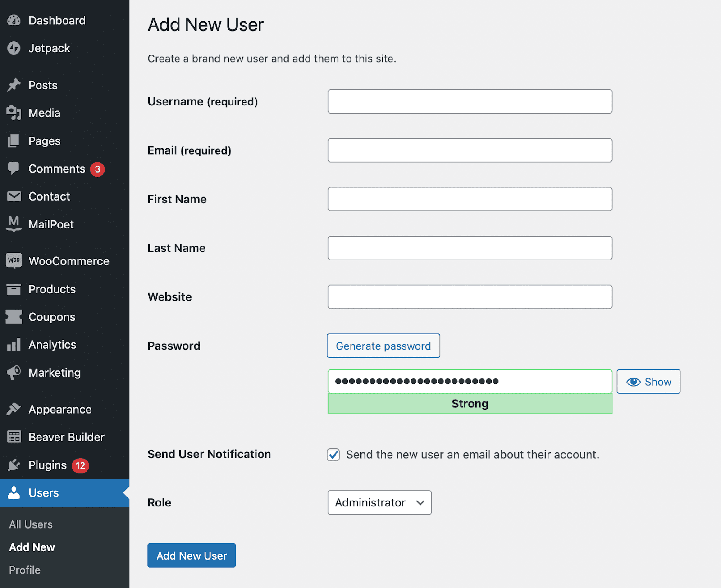The height and width of the screenshot is (588, 721).
Task: Click the Add New User button
Action: 191,555
